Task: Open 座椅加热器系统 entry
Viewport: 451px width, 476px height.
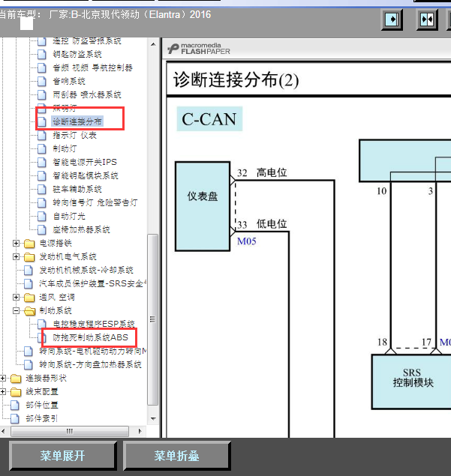Action: click(81, 230)
